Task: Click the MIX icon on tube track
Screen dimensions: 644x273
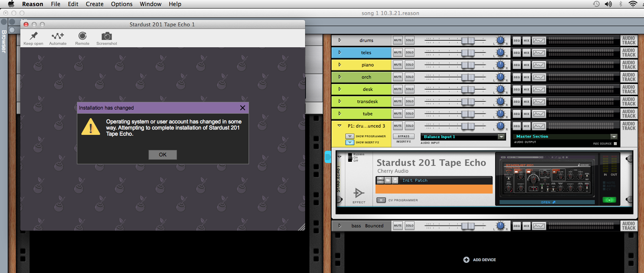Action: click(x=526, y=114)
